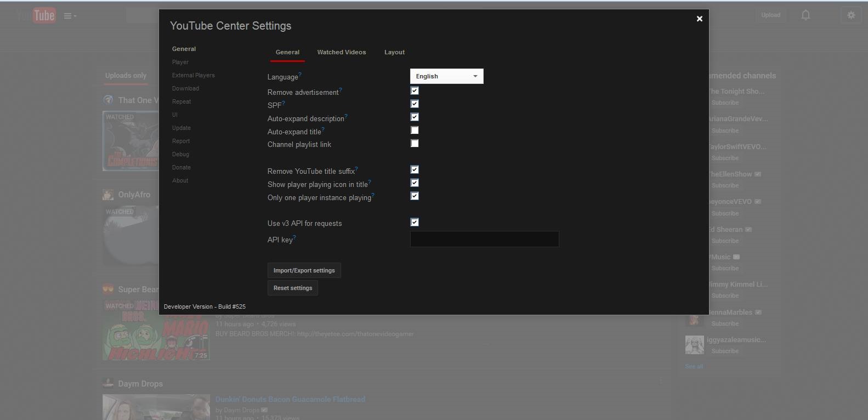Open Repeat settings category
Screen dimensions: 868x420
tap(181, 101)
